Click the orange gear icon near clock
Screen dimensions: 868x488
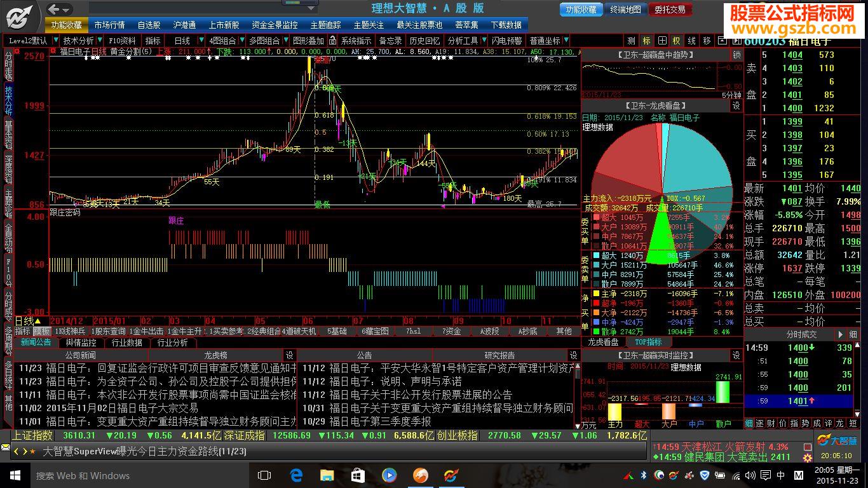(x=807, y=457)
